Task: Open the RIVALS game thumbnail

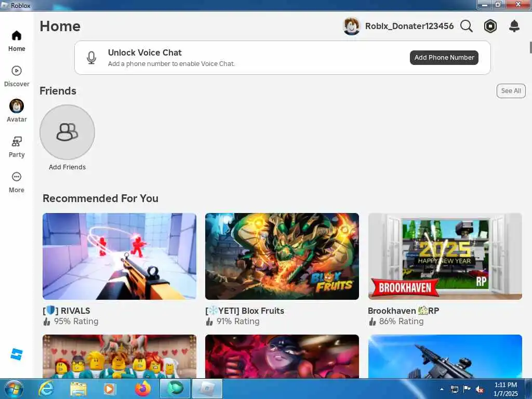Action: coord(119,256)
